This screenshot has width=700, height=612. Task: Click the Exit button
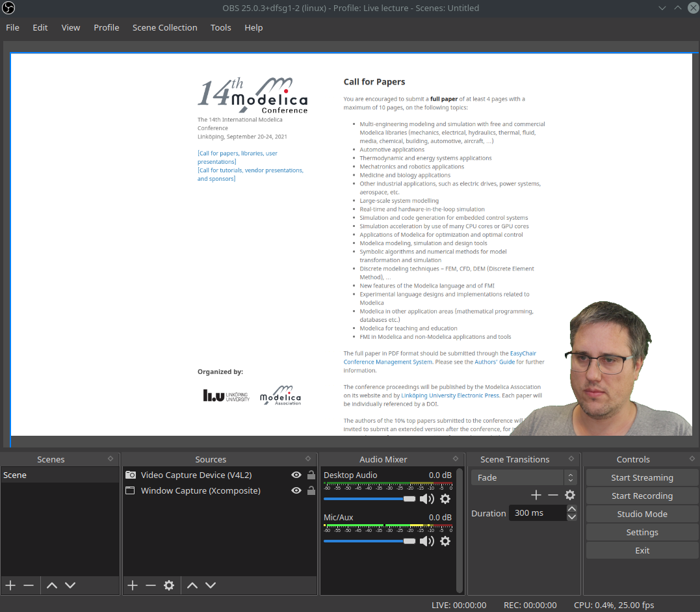pos(642,551)
